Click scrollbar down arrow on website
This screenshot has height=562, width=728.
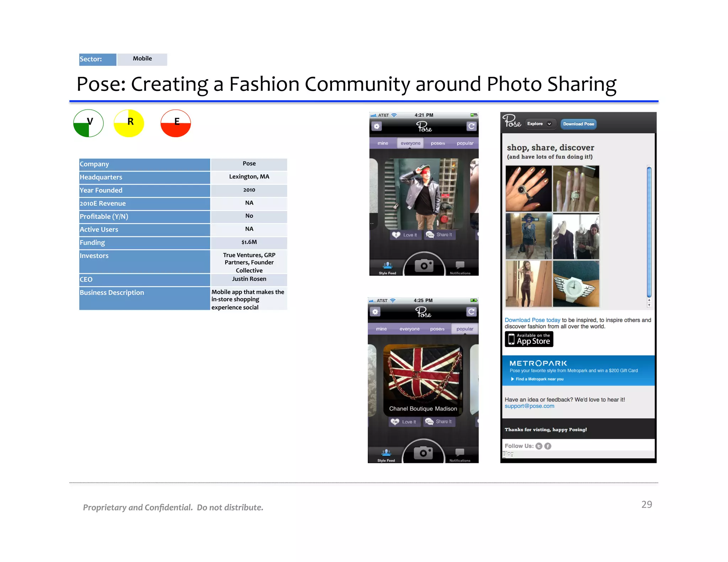point(649,305)
